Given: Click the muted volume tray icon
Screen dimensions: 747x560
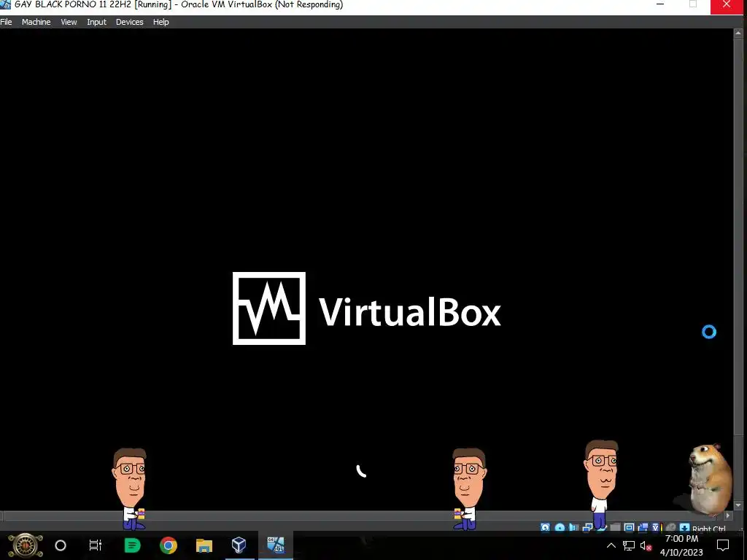Looking at the screenshot, I should (x=646, y=545).
